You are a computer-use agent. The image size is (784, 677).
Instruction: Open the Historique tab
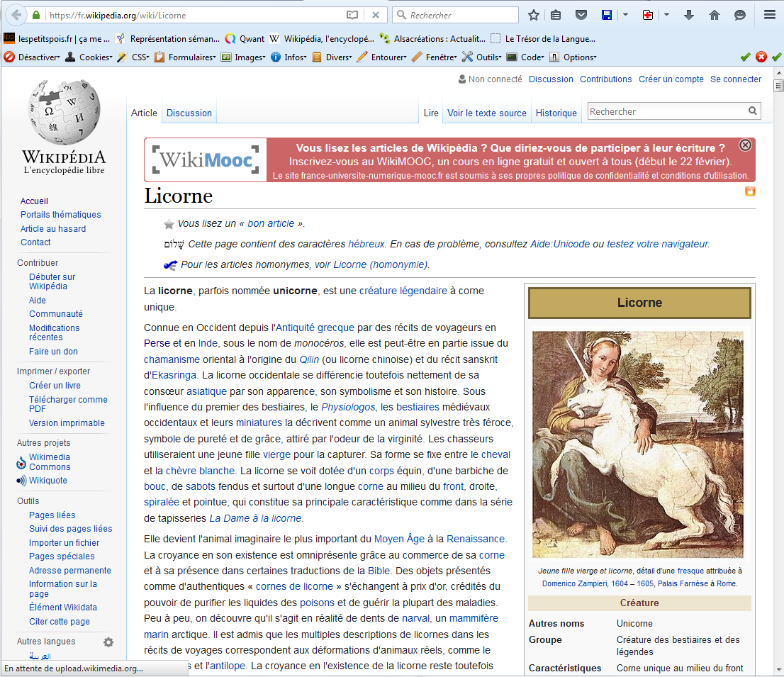(556, 113)
